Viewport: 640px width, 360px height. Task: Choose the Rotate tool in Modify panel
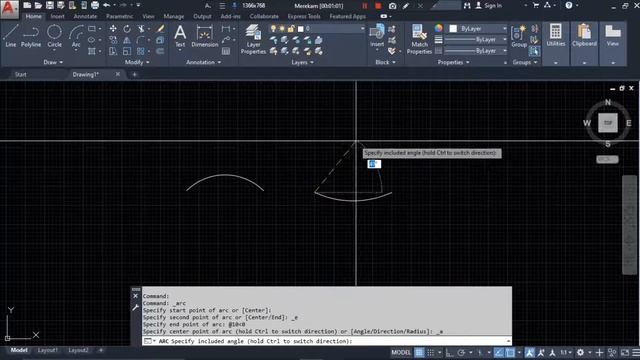(x=127, y=29)
